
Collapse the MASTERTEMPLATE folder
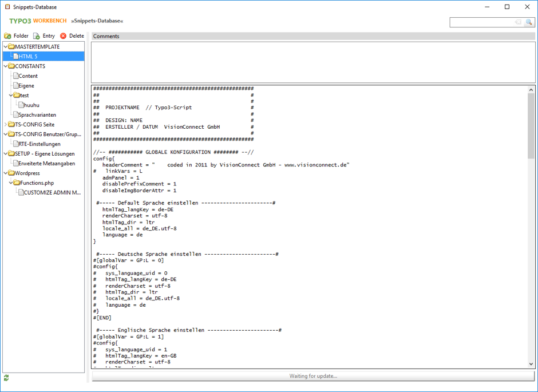point(6,46)
